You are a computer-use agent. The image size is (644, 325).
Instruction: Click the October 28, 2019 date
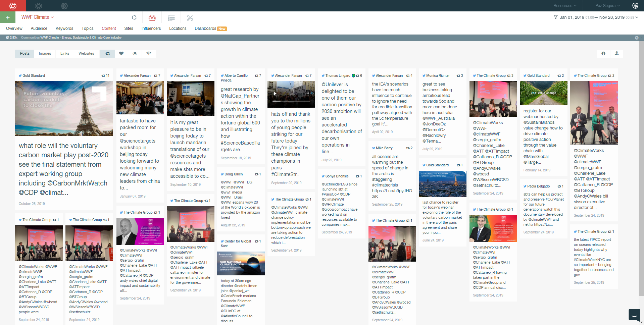click(x=32, y=204)
